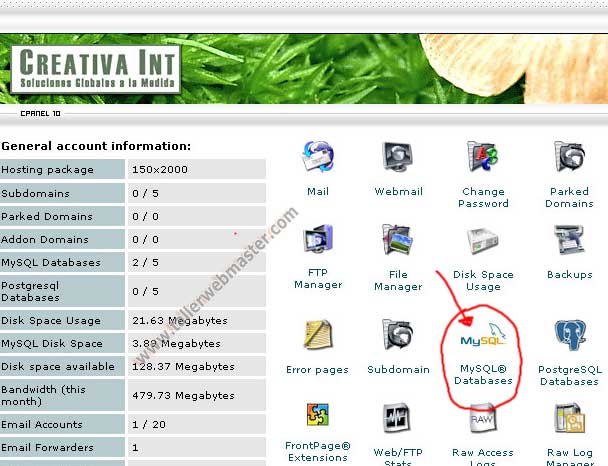Click the MySQL Databases text link
Image resolution: width=608 pixels, height=466 pixels.
[x=483, y=375]
